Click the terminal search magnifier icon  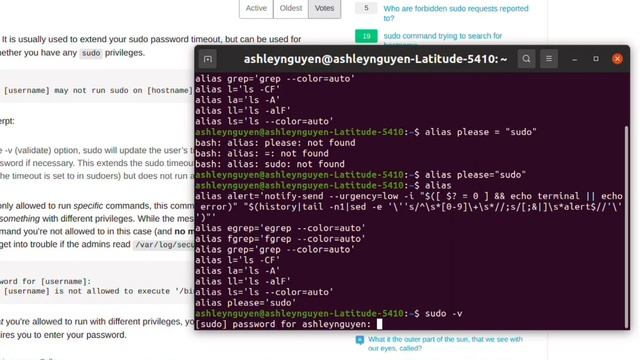pos(526,59)
